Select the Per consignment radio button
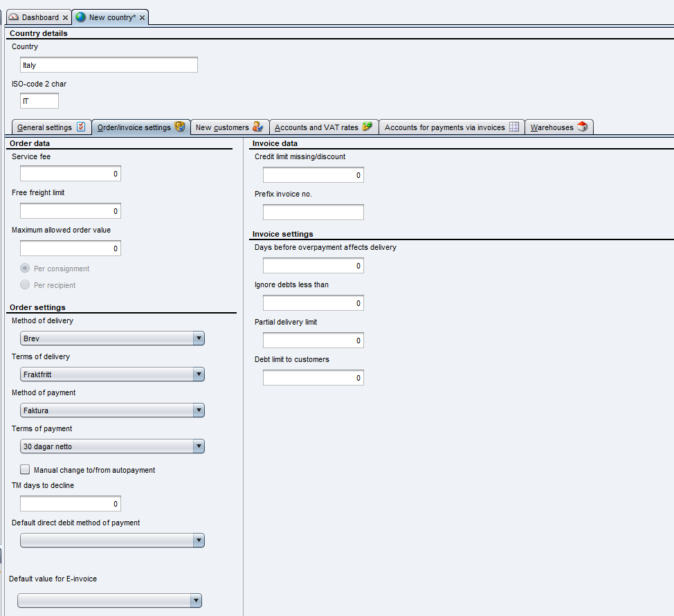Image resolution: width=674 pixels, height=616 pixels. pos(26,269)
